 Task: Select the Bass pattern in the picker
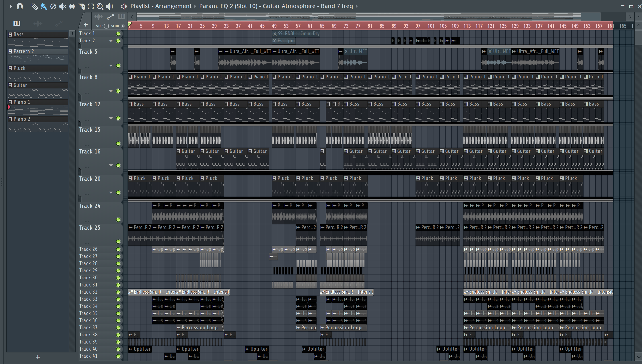[38, 34]
